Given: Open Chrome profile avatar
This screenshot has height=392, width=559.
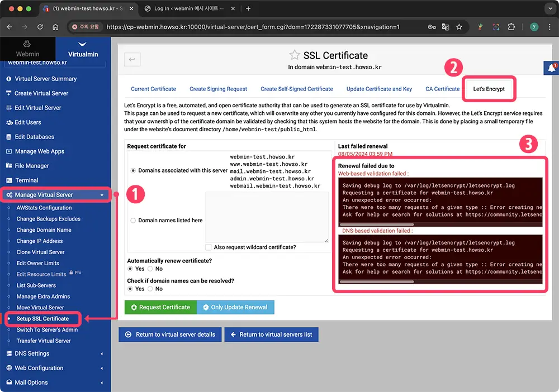Looking at the screenshot, I should coord(534,27).
